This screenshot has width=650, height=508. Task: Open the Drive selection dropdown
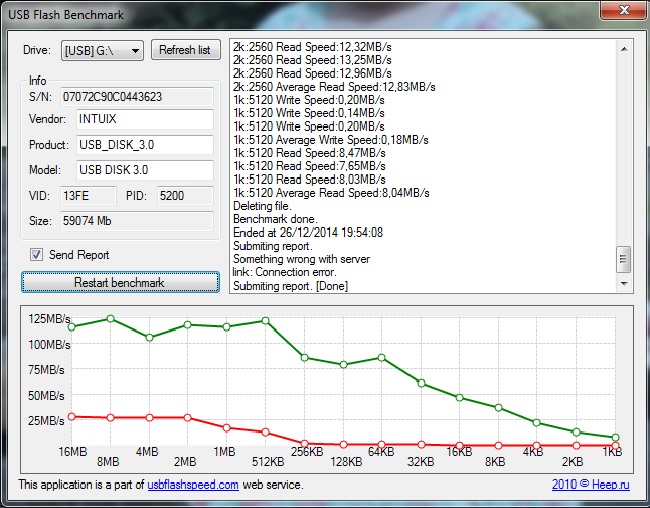point(102,50)
